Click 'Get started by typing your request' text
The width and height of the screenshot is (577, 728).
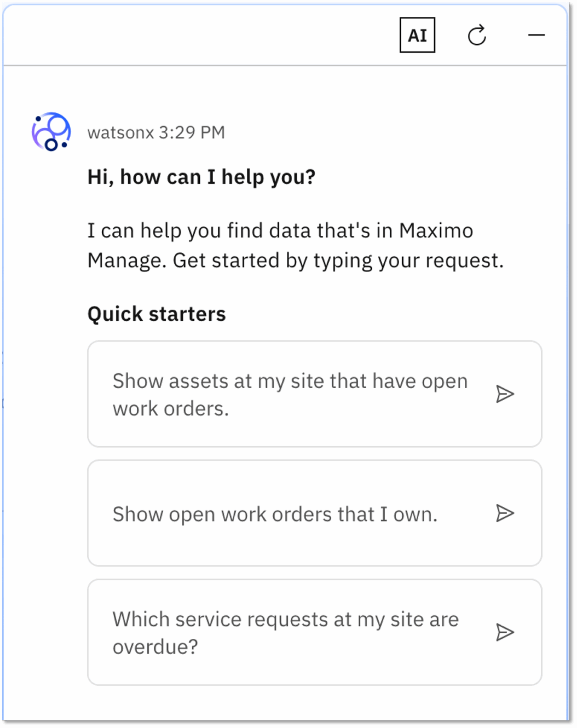[x=338, y=261]
